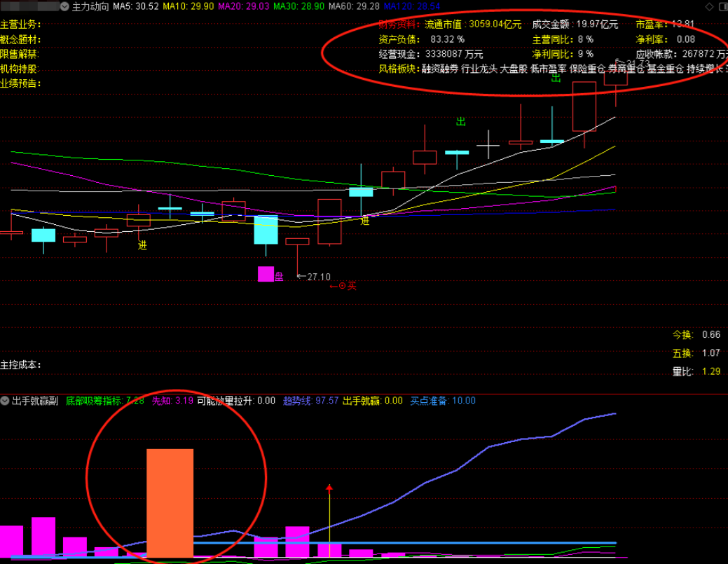The image size is (728, 564).
Task: Click the 先知 3.19 label
Action: pyautogui.click(x=172, y=401)
